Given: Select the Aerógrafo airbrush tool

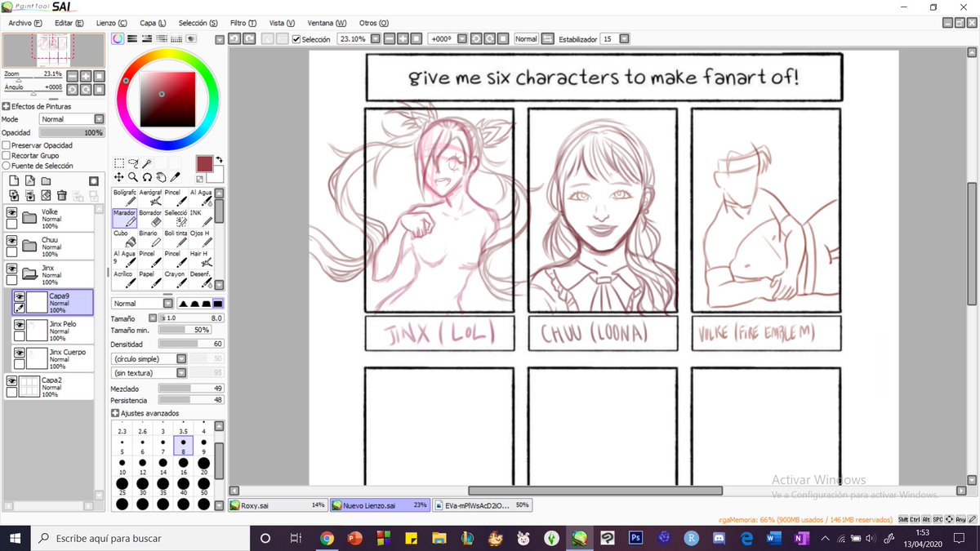Looking at the screenshot, I should (149, 198).
